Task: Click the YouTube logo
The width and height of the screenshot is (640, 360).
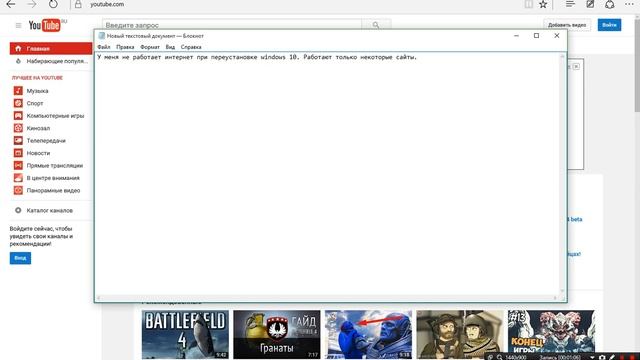Action: point(44,25)
